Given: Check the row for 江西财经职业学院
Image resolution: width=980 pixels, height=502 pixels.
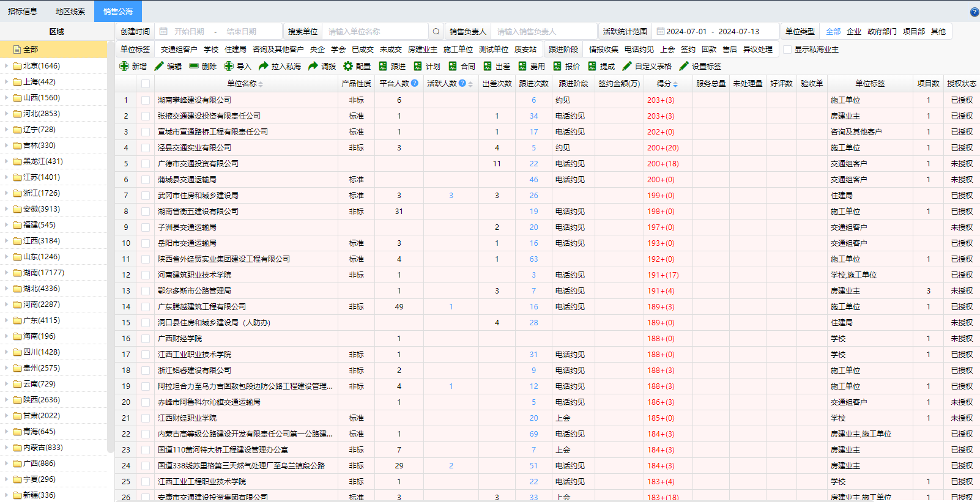Looking at the screenshot, I should point(146,418).
